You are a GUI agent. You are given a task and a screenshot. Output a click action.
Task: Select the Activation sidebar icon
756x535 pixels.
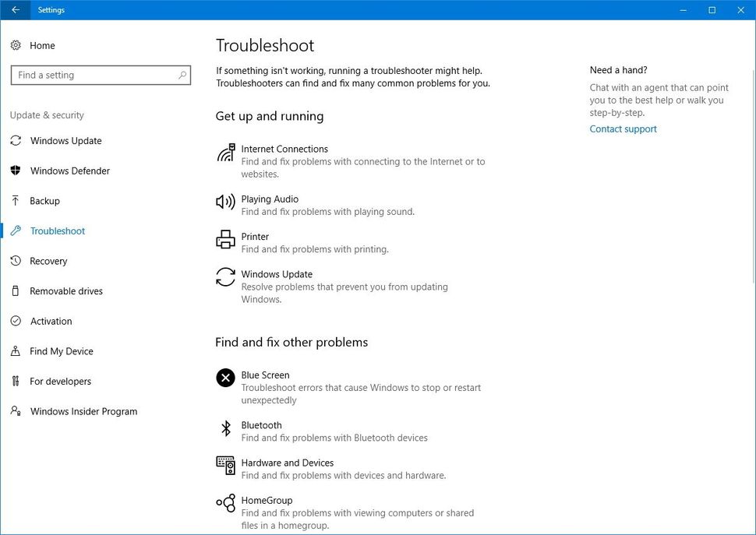click(x=17, y=321)
